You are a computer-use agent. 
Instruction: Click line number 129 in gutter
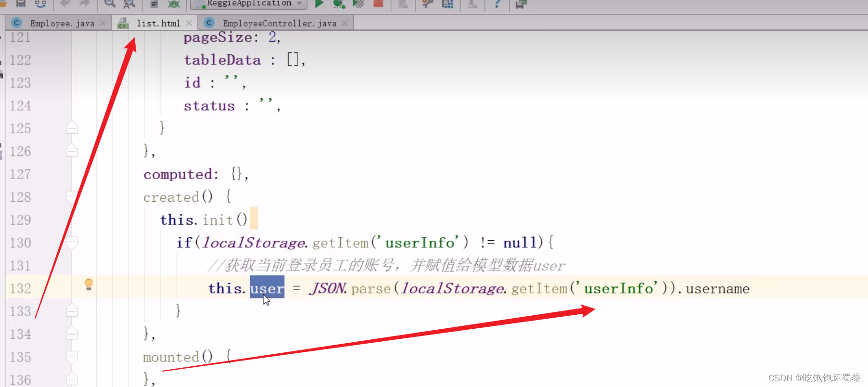point(20,220)
